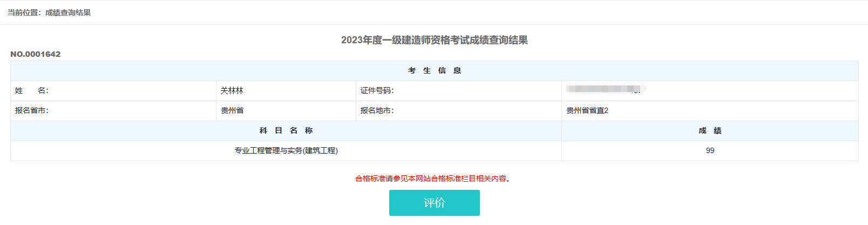Screen dimensions: 868x225
Task: Click the 科目名称 column header
Action: click(286, 131)
